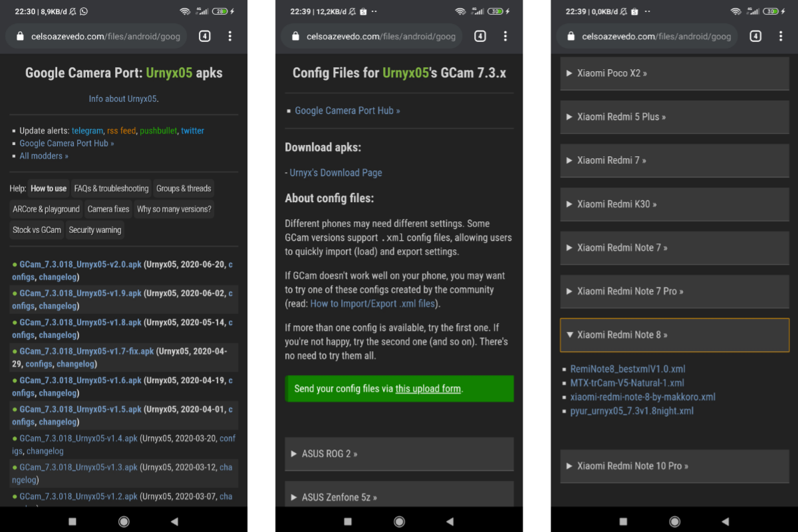Open Camera fixes help tab
This screenshot has width=798, height=532.
click(108, 209)
